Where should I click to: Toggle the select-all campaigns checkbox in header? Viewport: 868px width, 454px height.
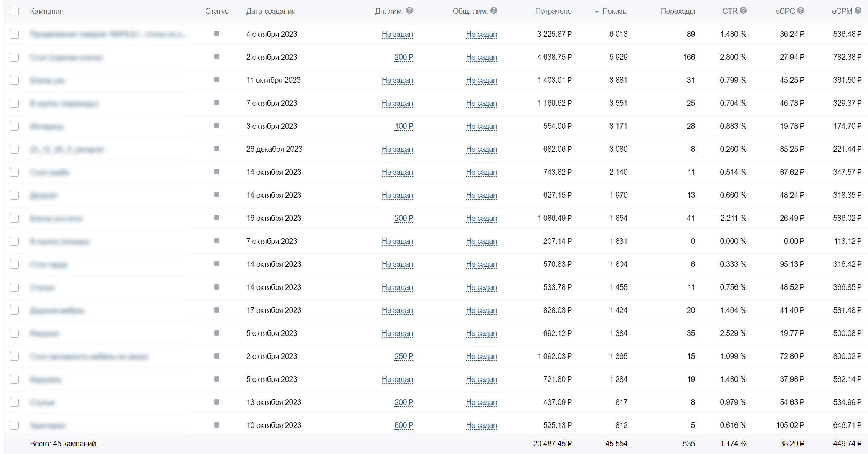15,11
